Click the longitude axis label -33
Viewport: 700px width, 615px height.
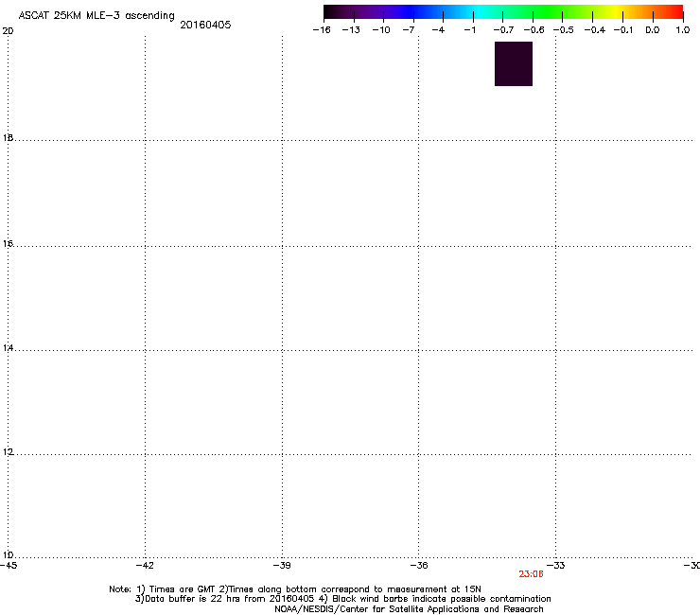tap(556, 566)
